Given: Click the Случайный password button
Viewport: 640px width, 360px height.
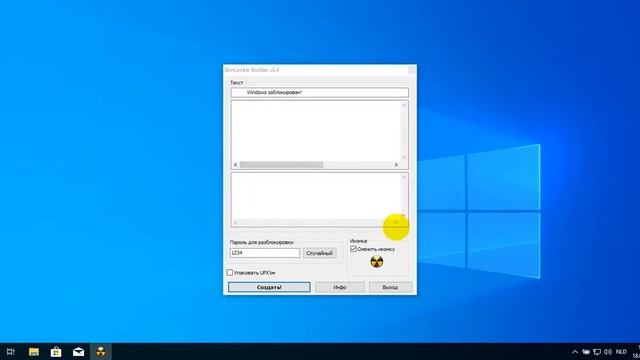Looking at the screenshot, I should coord(320,253).
